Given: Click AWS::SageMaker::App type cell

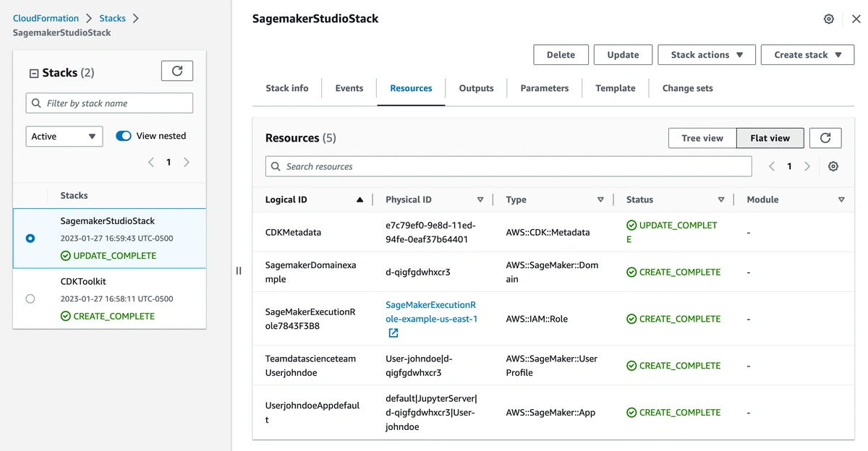Looking at the screenshot, I should coord(550,413).
